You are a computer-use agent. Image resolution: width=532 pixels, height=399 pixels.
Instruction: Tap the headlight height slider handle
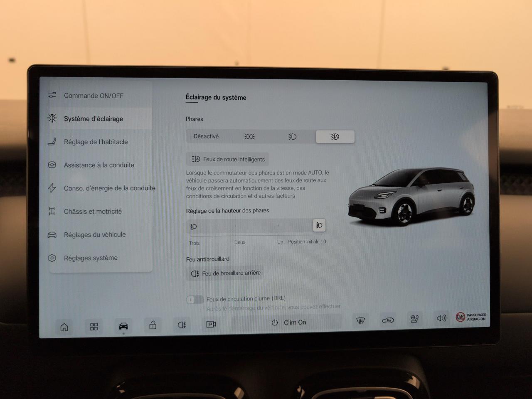[319, 225]
